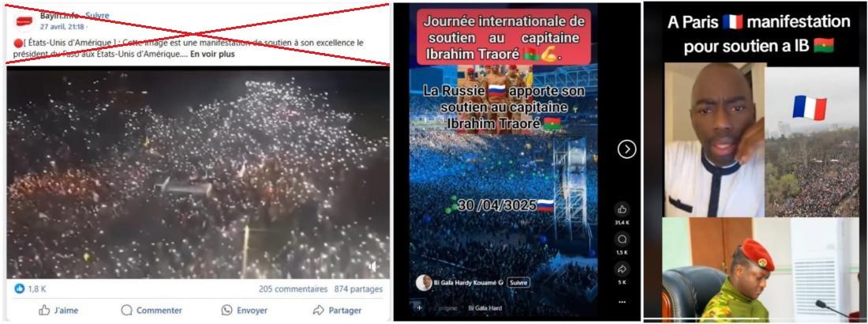The width and height of the screenshot is (868, 324).
Task: Click the audio icon at reel bottom-left
Action: click(419, 307)
